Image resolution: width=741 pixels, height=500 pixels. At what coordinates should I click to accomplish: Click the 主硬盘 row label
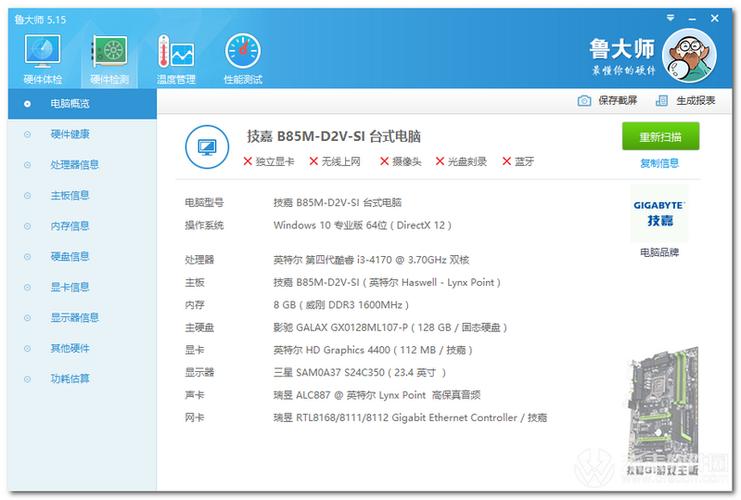coord(199,328)
